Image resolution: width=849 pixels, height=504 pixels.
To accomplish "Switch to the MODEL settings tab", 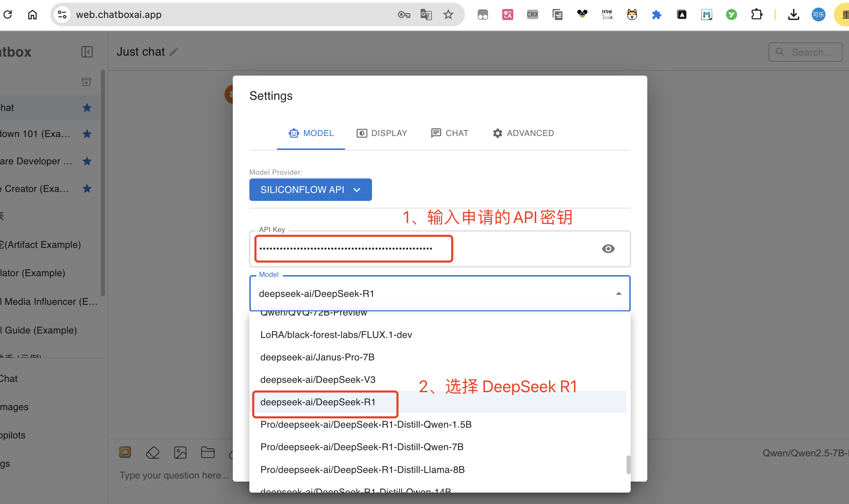I will (x=311, y=133).
